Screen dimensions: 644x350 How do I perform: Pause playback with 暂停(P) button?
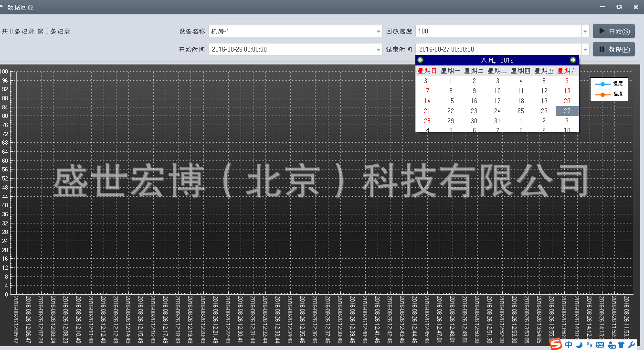[614, 49]
